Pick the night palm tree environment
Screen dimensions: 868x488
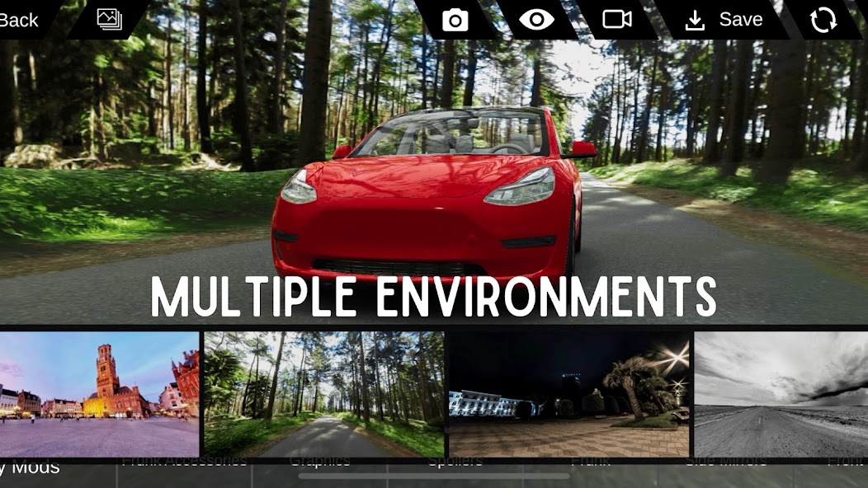(568, 394)
